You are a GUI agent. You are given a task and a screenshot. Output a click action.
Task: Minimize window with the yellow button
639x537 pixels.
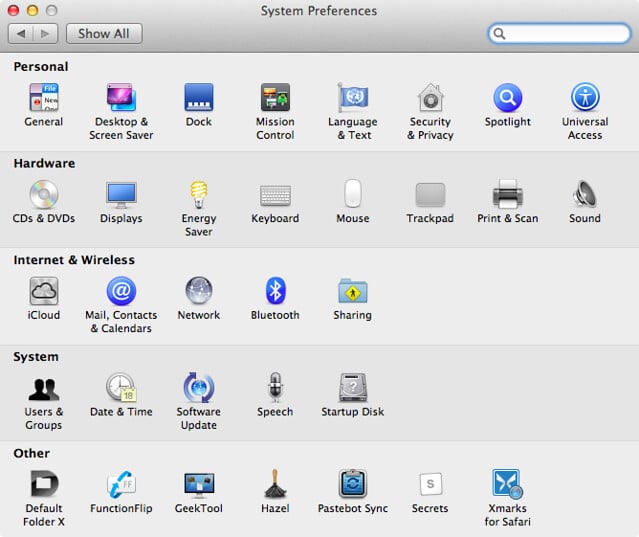[32, 10]
